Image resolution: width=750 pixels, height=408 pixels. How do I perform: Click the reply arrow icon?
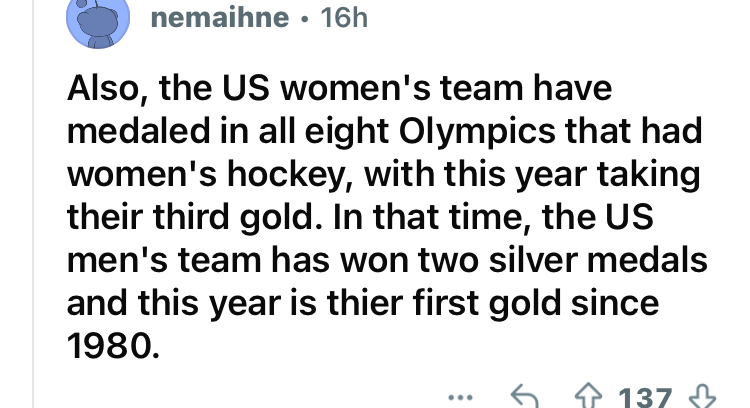524,398
